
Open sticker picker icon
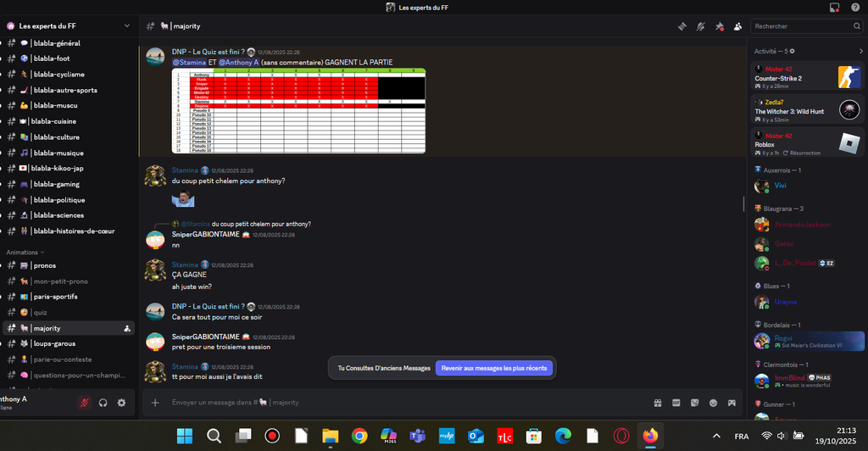point(695,403)
